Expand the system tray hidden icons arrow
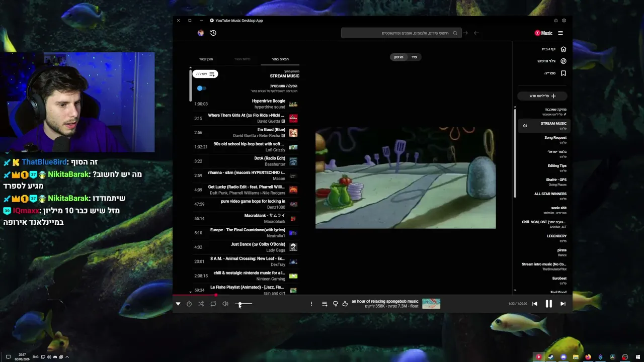644x362 pixels. 67,357
